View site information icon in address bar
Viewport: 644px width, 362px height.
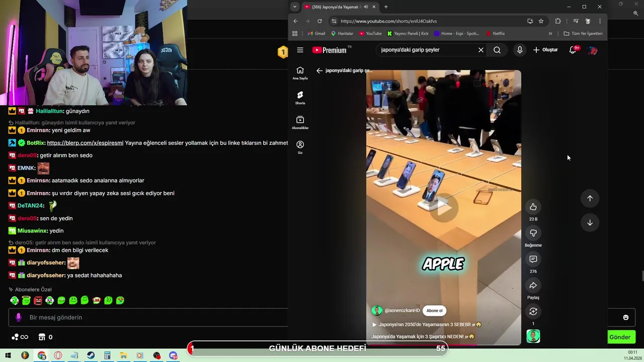coord(334,21)
